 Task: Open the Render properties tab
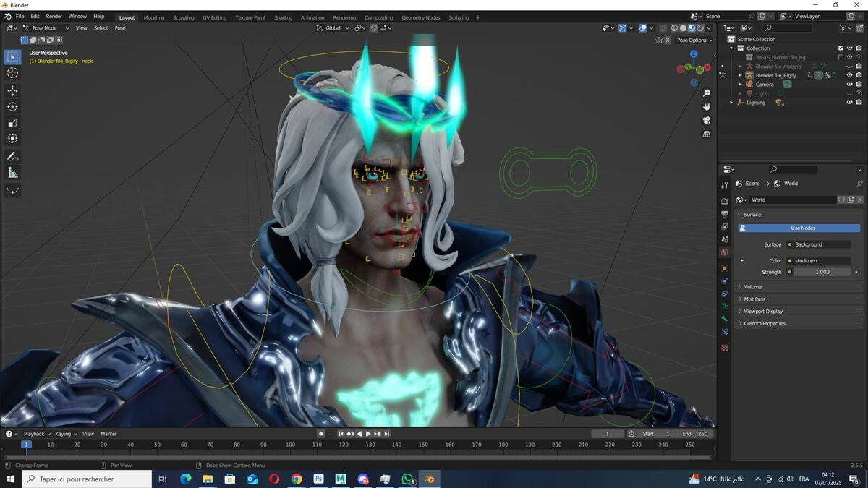tap(725, 201)
